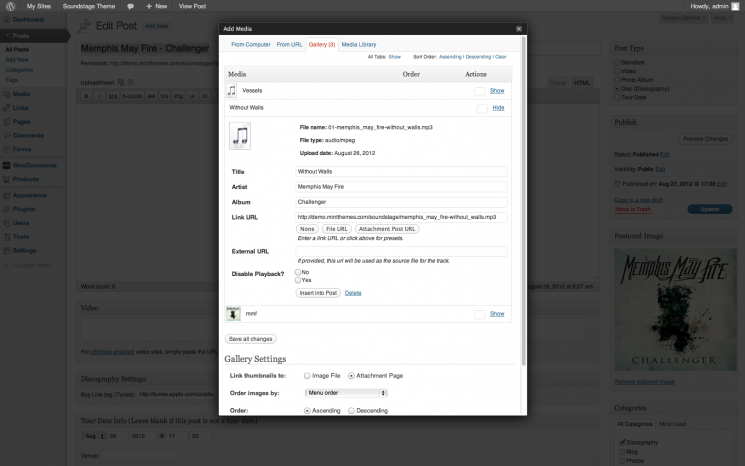745x466 pixels.
Task: Switch editor to the HTML tab
Action: click(582, 83)
